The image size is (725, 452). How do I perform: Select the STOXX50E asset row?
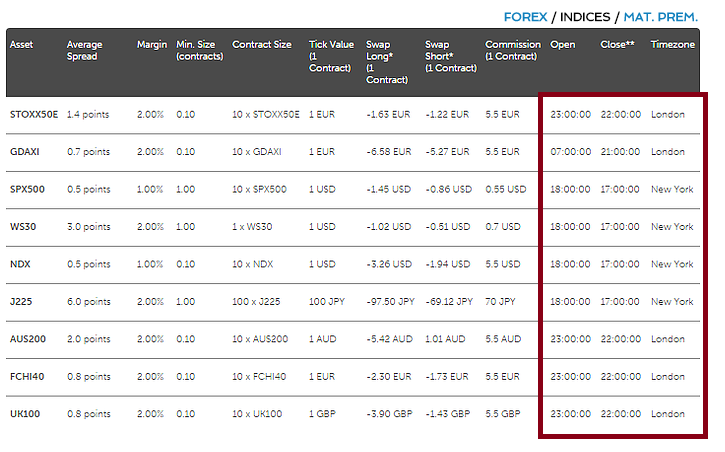(34, 115)
